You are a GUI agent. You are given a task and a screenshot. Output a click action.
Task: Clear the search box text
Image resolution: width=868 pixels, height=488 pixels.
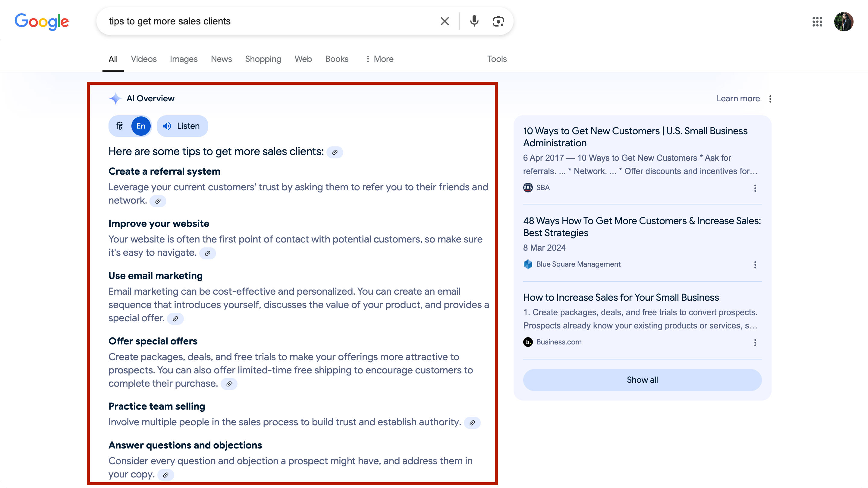(x=445, y=21)
